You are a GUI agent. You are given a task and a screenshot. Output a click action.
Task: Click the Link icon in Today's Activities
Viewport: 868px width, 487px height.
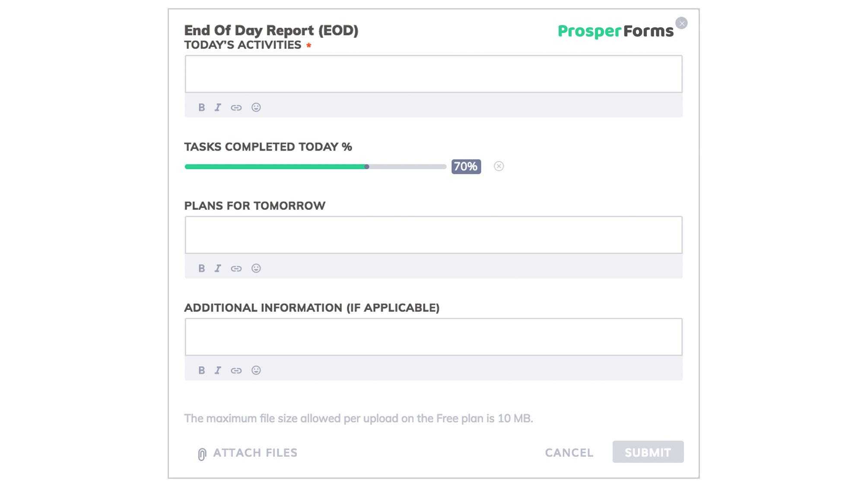coord(236,107)
